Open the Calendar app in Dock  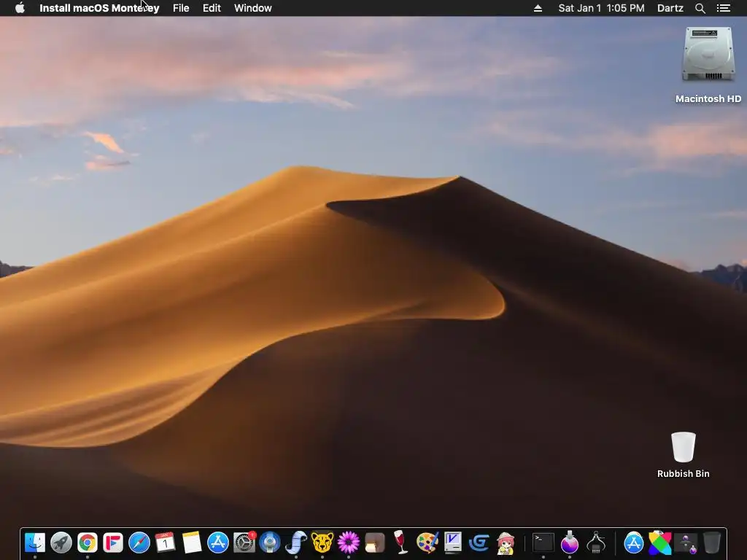pyautogui.click(x=166, y=542)
